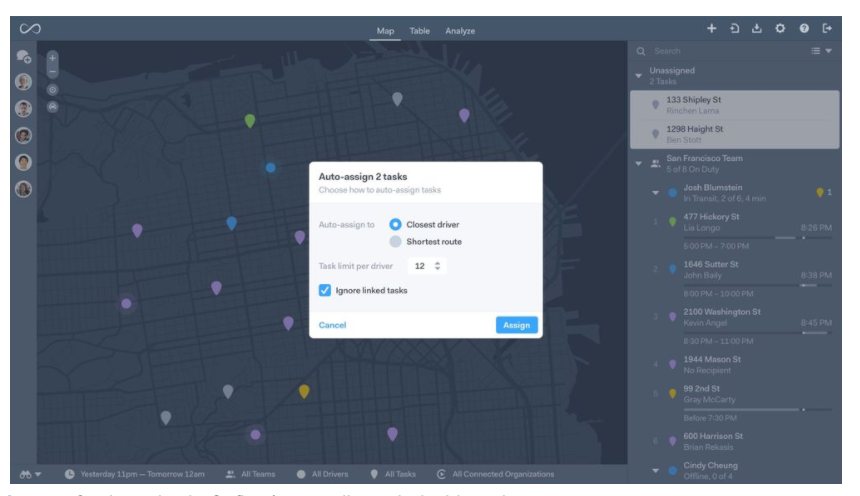Zoom out the map with minus button
The image size is (860, 496).
pyautogui.click(x=53, y=72)
